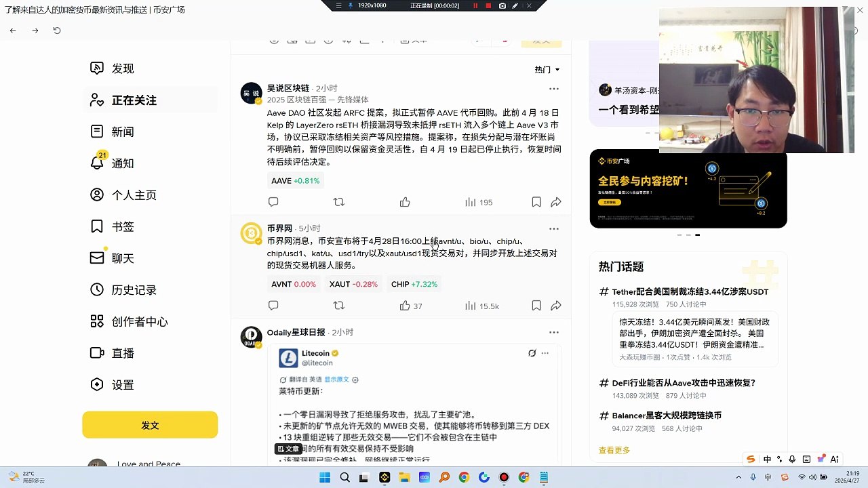
Task: Open the recorder pencil annotation tool
Action: click(x=515, y=5)
